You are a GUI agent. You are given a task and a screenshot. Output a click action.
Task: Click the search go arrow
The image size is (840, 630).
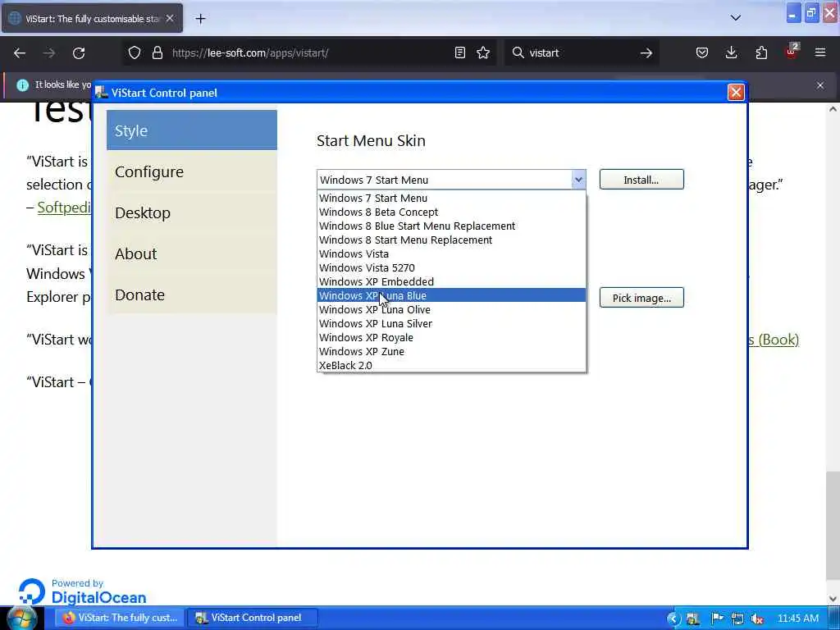click(x=646, y=52)
